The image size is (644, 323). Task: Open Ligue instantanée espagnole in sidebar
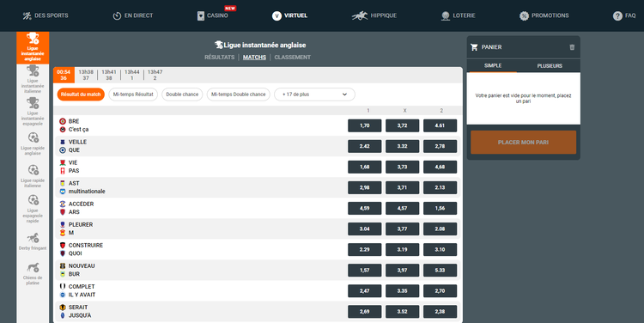click(x=33, y=112)
